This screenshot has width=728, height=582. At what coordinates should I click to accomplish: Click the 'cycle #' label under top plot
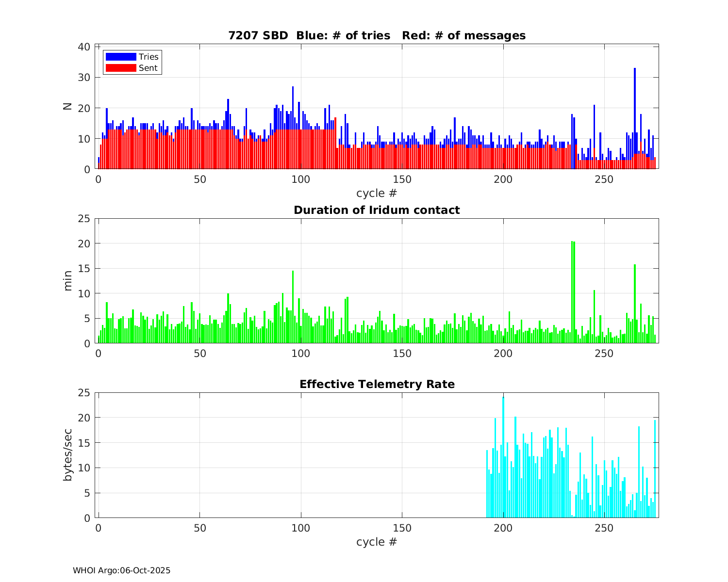377,193
